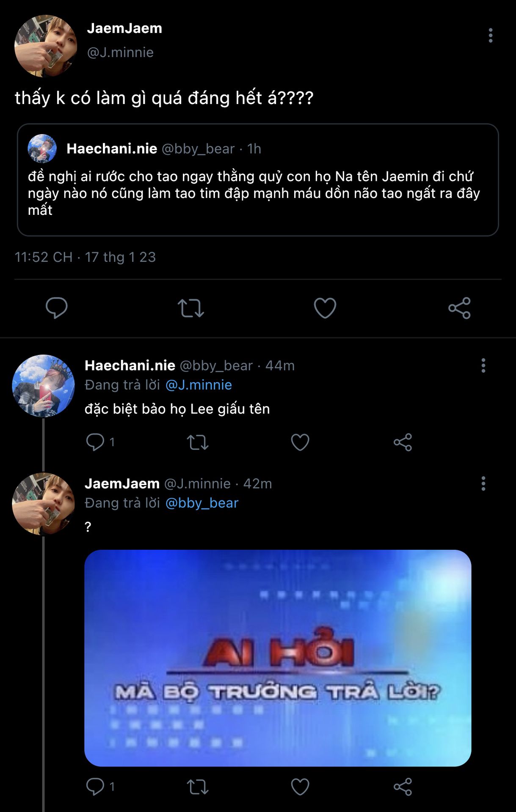Viewport: 516px width, 812px height.
Task: Open the AI HỎI meme image
Action: coord(278,658)
